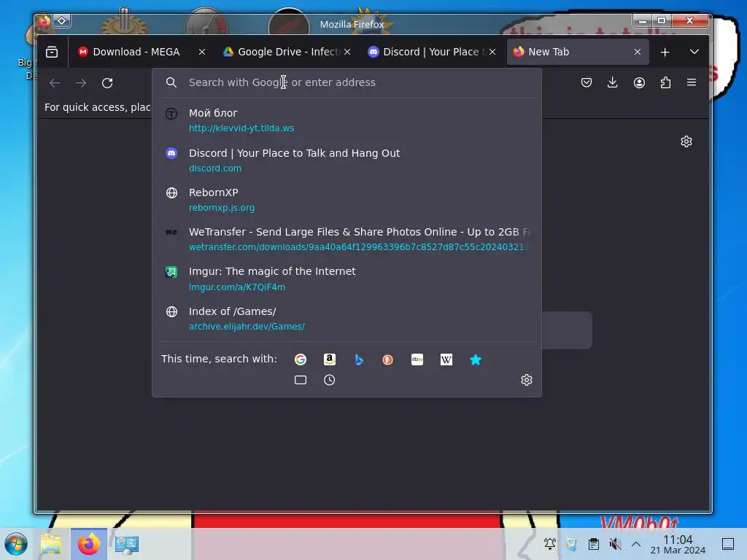The image size is (747, 560).
Task: Click the Firefox window menu icon in titlebar
Action: 44,21
